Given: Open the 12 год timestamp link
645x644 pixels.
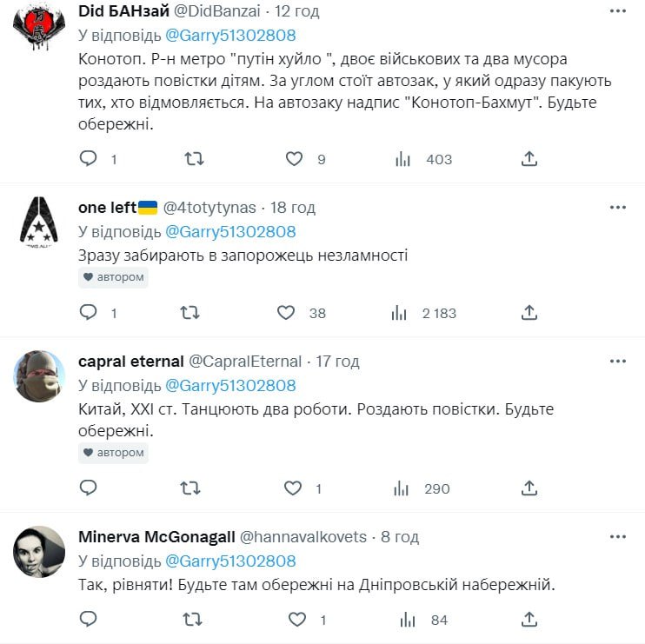Looking at the screenshot, I should (296, 11).
